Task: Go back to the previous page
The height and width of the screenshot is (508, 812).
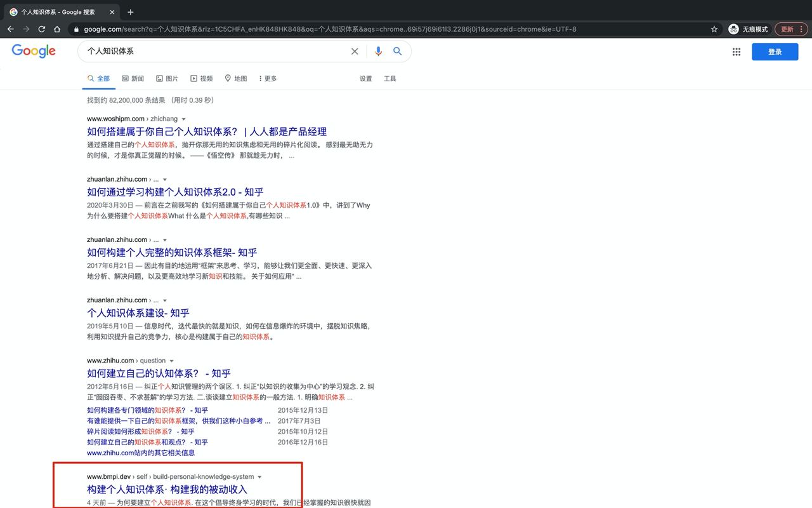Action: point(11,29)
